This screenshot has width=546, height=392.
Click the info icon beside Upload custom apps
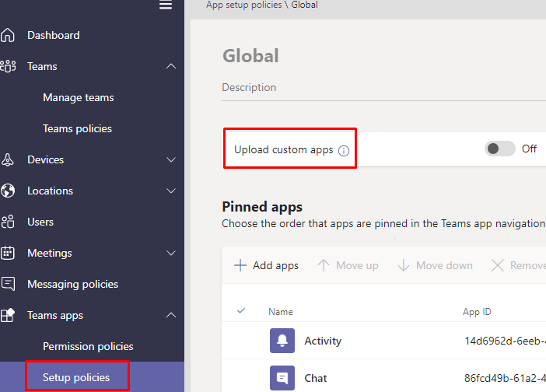(x=344, y=151)
